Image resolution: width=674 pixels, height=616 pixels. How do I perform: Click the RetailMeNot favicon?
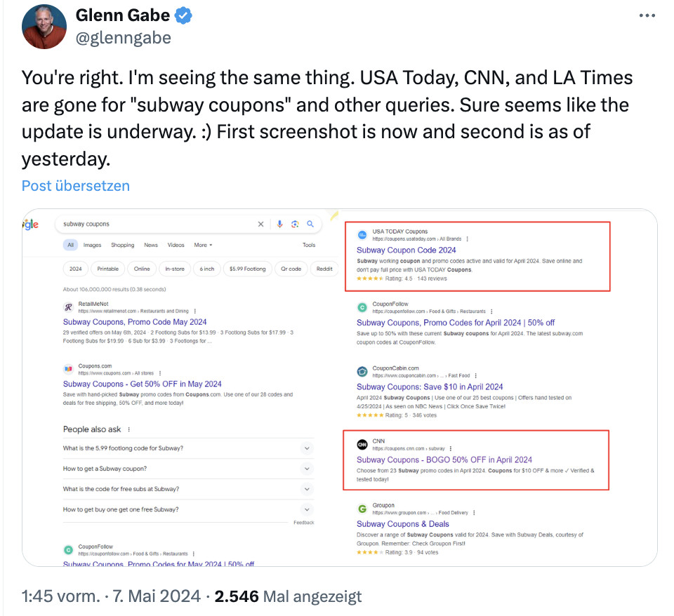pyautogui.click(x=69, y=308)
